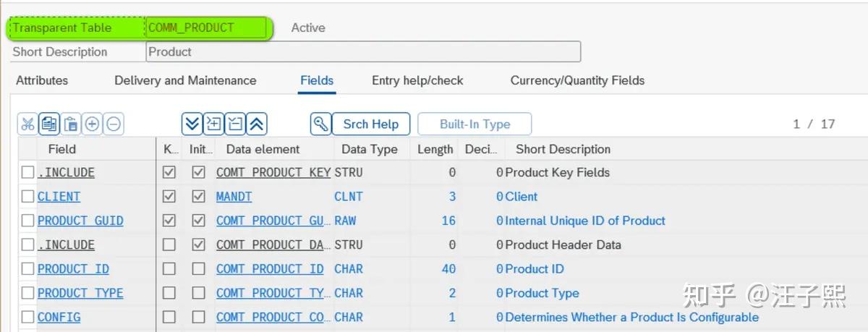Screen dimensions: 868x332
Task: Click the Collapse Include icon
Action: [x=236, y=124]
